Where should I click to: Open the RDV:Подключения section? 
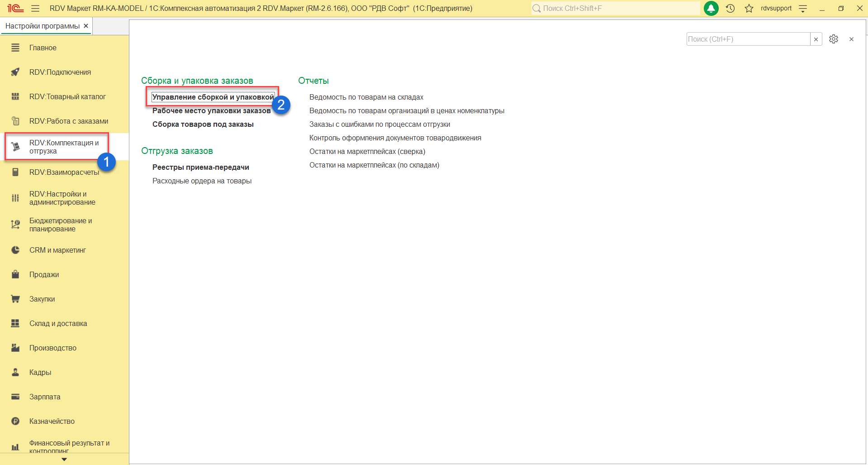tap(60, 72)
